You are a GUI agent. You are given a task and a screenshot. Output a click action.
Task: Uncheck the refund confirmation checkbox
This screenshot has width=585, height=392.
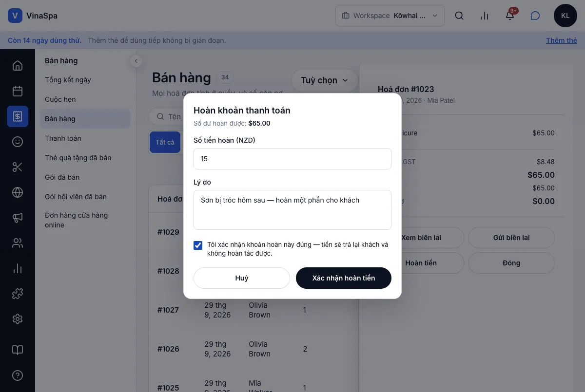[198, 245]
